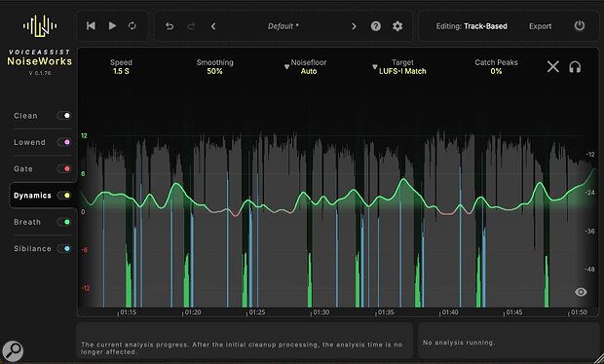The height and width of the screenshot is (364, 604).
Task: Click the Catch Peaks value 0%
Action: click(496, 71)
